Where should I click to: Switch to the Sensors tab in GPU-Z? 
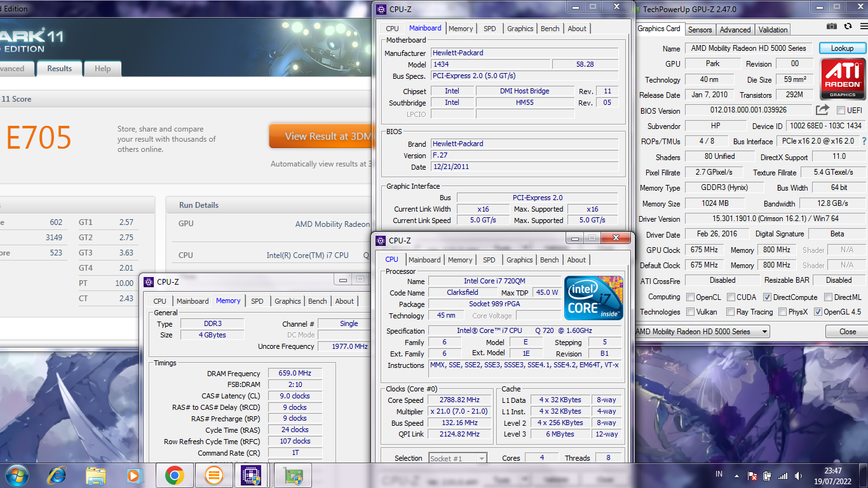[700, 29]
